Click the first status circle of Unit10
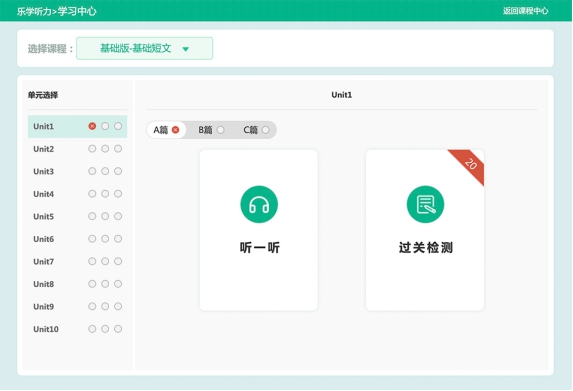The width and height of the screenshot is (573, 391). (92, 329)
